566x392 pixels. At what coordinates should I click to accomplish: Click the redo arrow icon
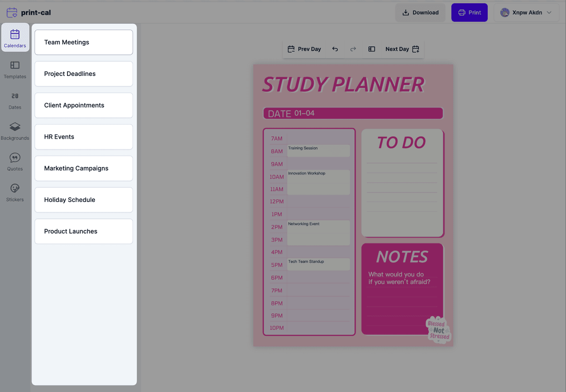[x=353, y=49]
